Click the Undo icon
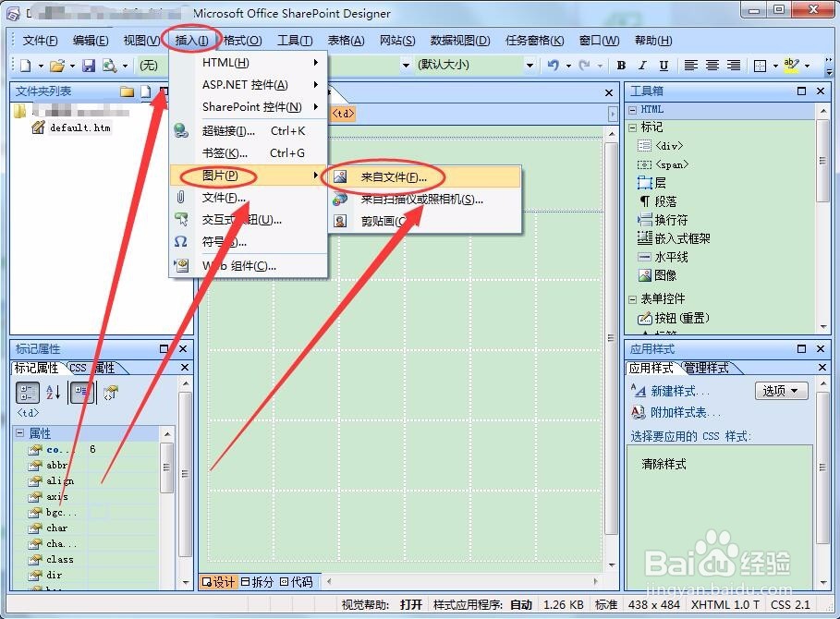Viewport: 840px width, 619px height. click(553, 66)
